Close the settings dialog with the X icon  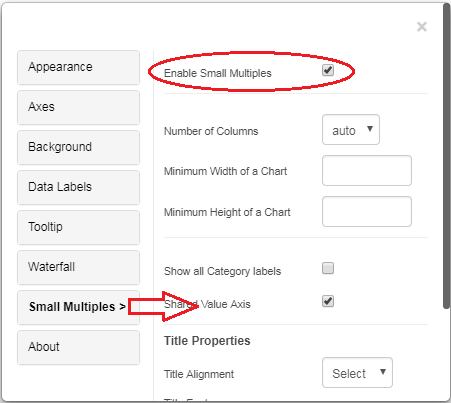point(422,27)
